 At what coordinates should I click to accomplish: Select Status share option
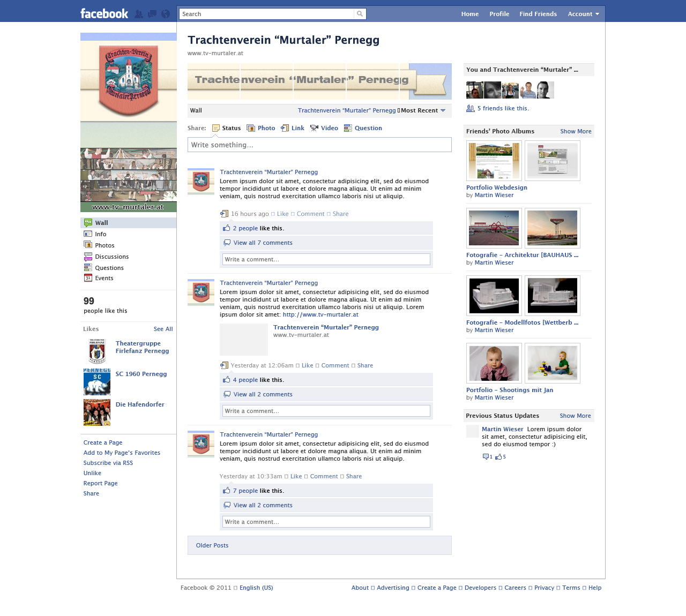point(227,128)
